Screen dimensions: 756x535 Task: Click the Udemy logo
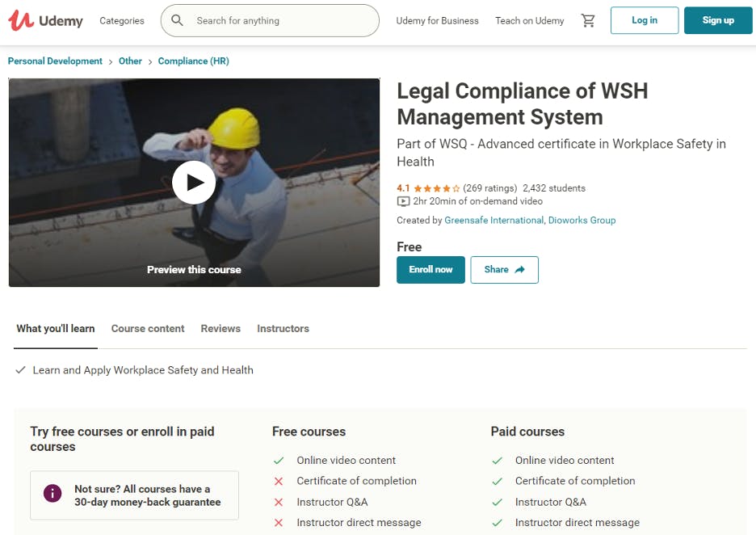point(45,20)
